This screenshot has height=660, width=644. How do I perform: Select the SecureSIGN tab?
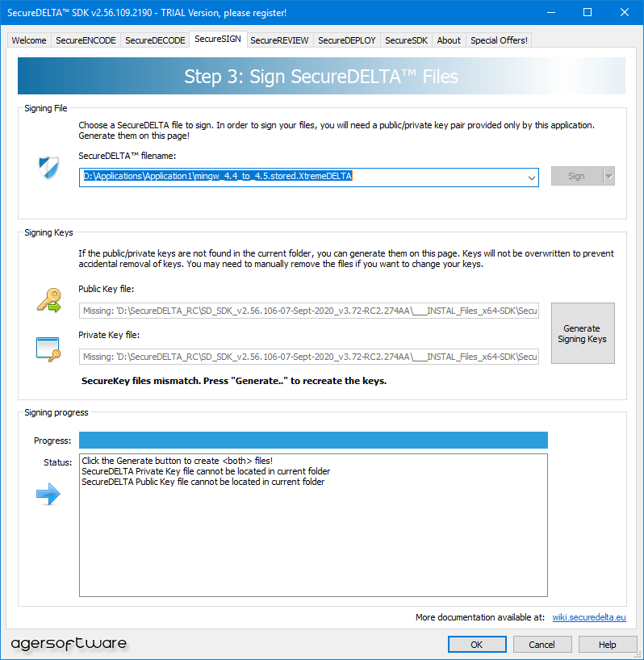pos(218,40)
